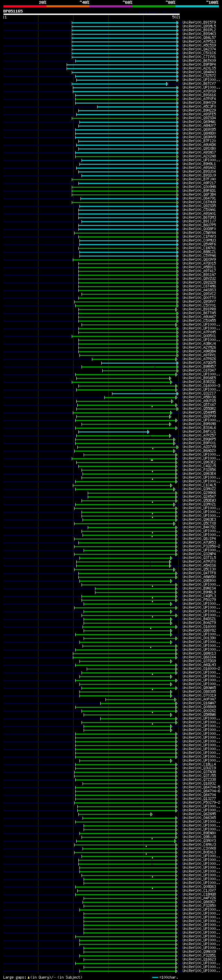
Task: Click the UniRef100_Q9ZSD4 label
Action: [x=199, y=118]
